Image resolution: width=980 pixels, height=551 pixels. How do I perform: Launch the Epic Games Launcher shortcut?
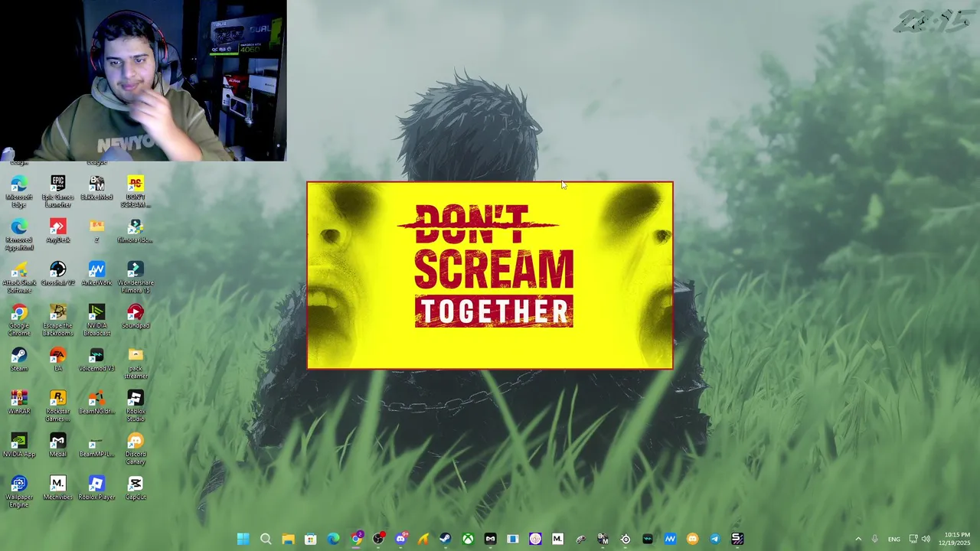(58, 191)
